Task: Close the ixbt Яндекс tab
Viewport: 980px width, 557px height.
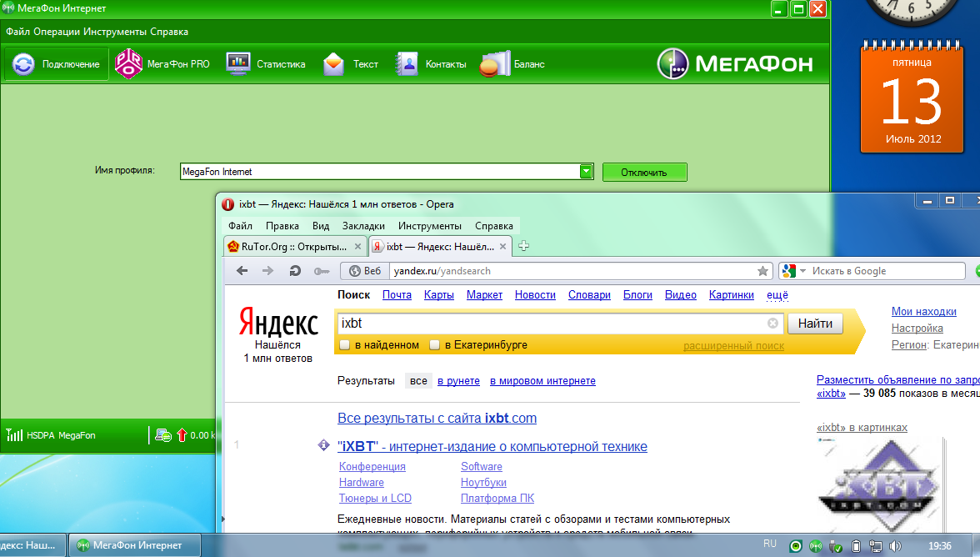Action: (x=502, y=246)
